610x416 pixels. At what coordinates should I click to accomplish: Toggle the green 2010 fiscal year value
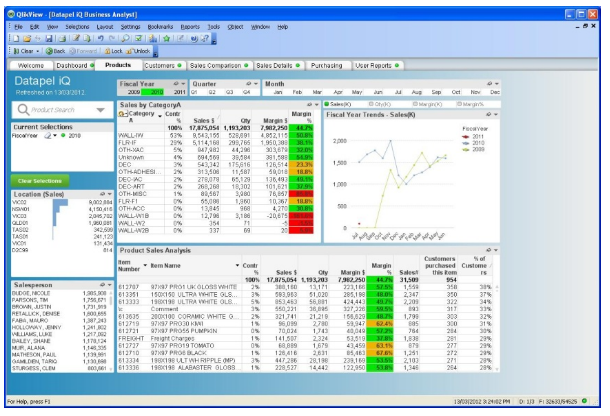coord(153,92)
